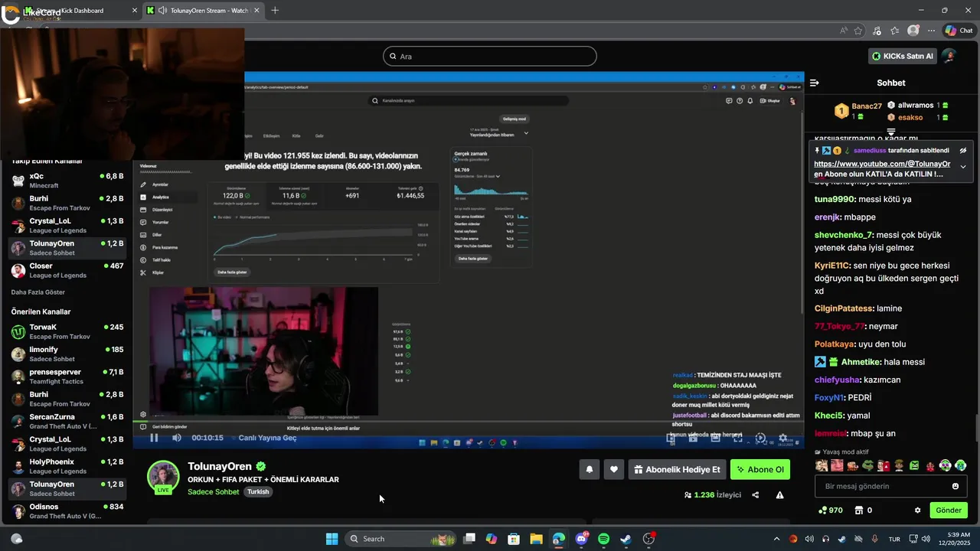This screenshot has width=980, height=551.
Task: Open SercanZurna recommended channel
Action: (67, 422)
